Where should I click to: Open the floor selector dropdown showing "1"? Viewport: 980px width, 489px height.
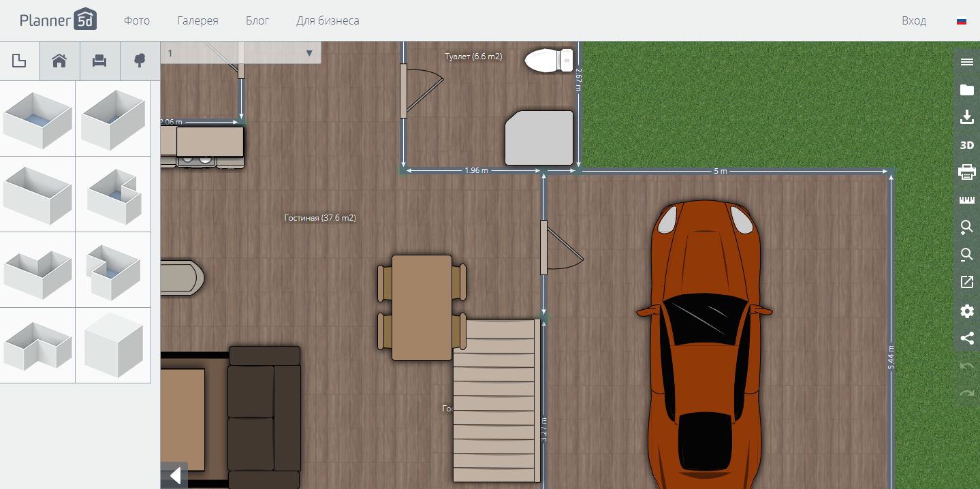point(309,52)
